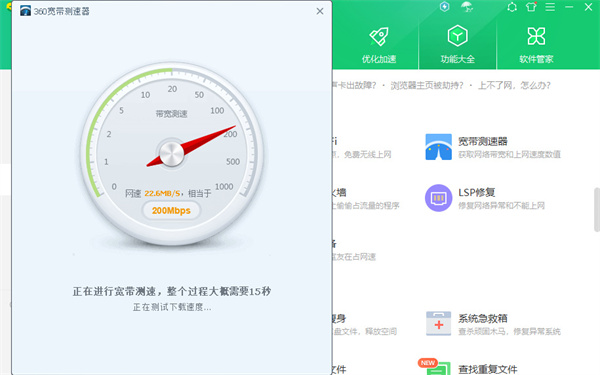Image resolution: width=600 pixels, height=375 pixels.
Task: Click the 360宽带测速器 title bar logo
Action: click(x=26, y=11)
